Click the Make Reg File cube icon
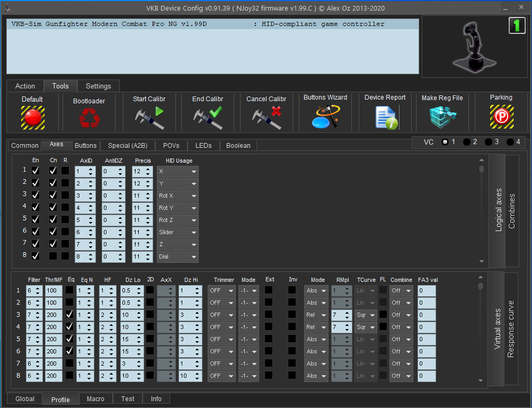 (x=443, y=117)
